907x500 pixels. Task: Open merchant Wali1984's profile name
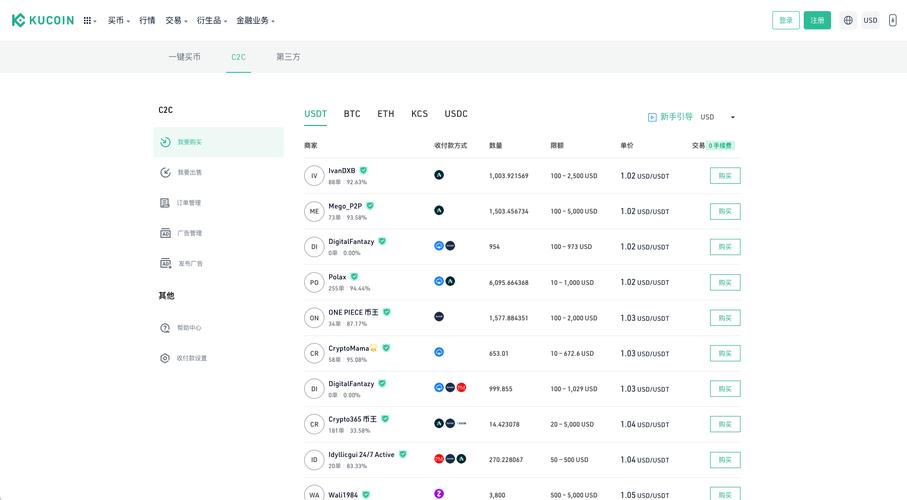[x=343, y=495]
